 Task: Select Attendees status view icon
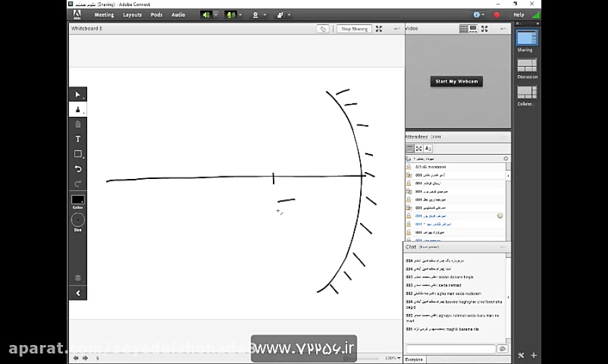tap(428, 149)
